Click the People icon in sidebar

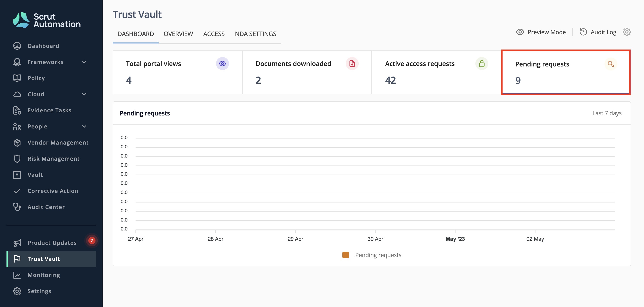[17, 127]
